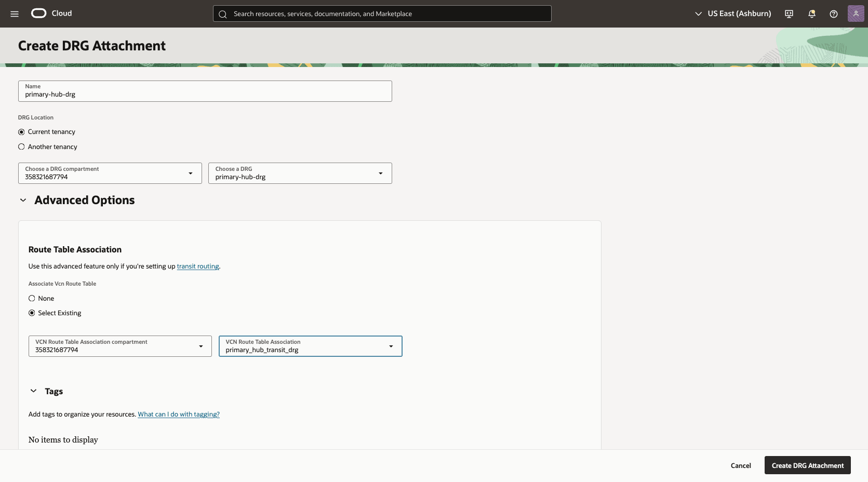Open the Choose a DRG compartment dropdown
The height and width of the screenshot is (482, 868).
click(x=191, y=173)
